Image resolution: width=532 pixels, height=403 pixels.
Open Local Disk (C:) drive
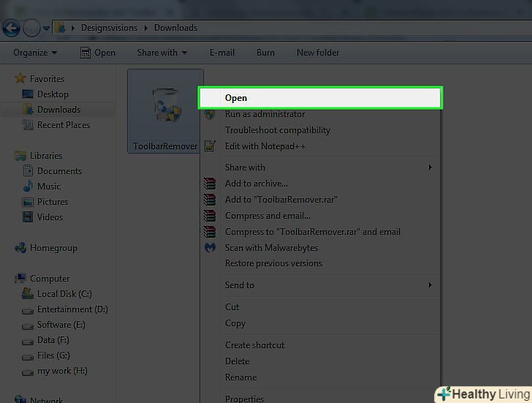[64, 294]
